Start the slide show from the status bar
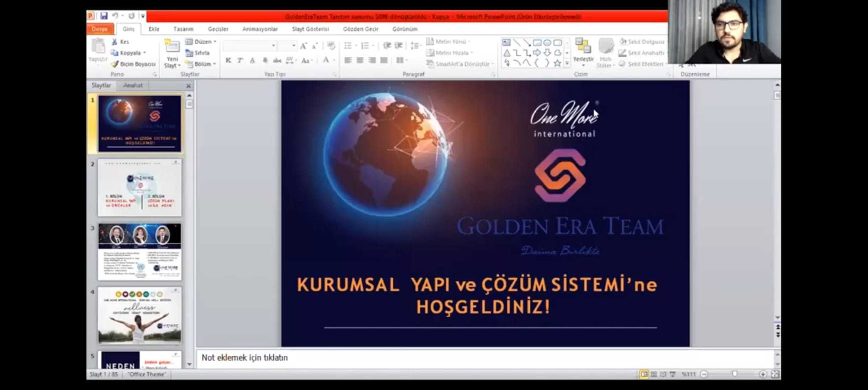 click(x=673, y=374)
